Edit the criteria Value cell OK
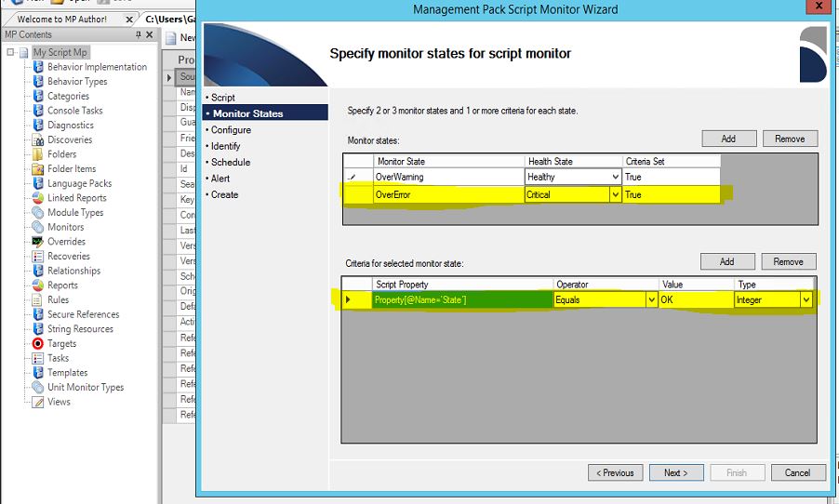This screenshot has width=839, height=504. (696, 300)
